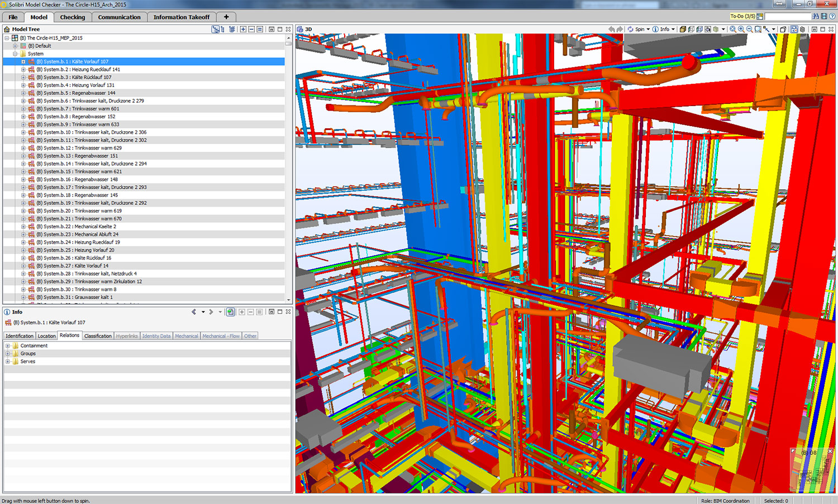This screenshot has height=504, width=838.
Task: Click the Zoom Out magnifier icon
Action: pos(749,29)
